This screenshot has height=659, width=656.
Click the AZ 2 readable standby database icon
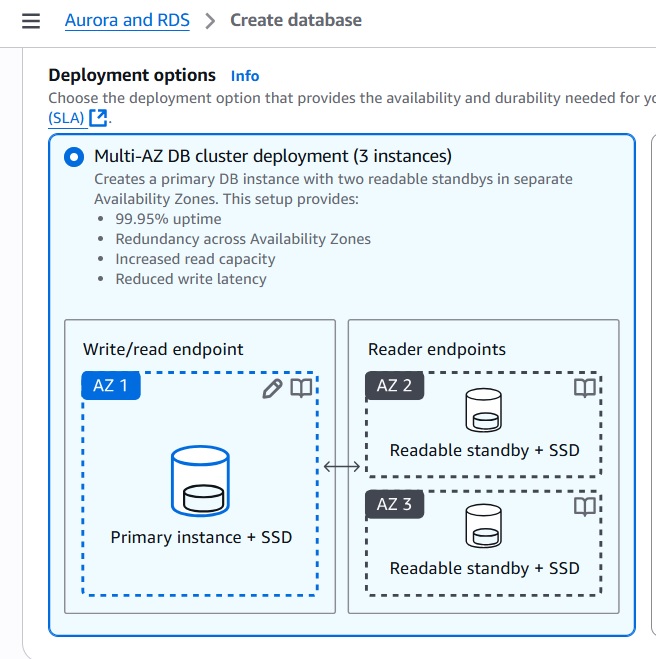[x=484, y=410]
